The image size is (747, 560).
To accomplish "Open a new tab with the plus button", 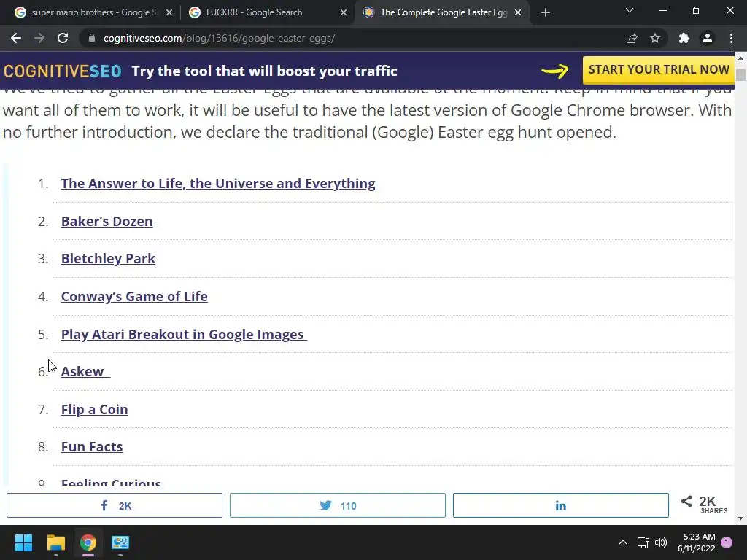I will [546, 12].
